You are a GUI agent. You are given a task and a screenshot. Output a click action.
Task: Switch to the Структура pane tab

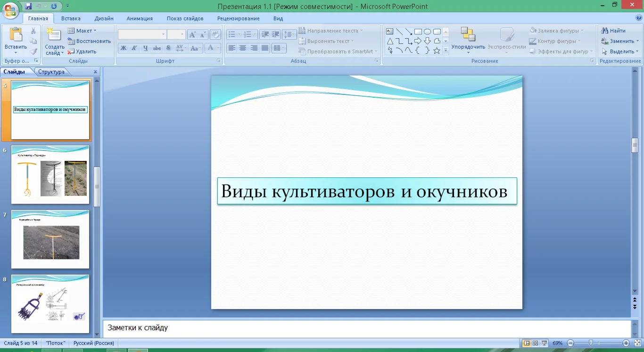(51, 72)
